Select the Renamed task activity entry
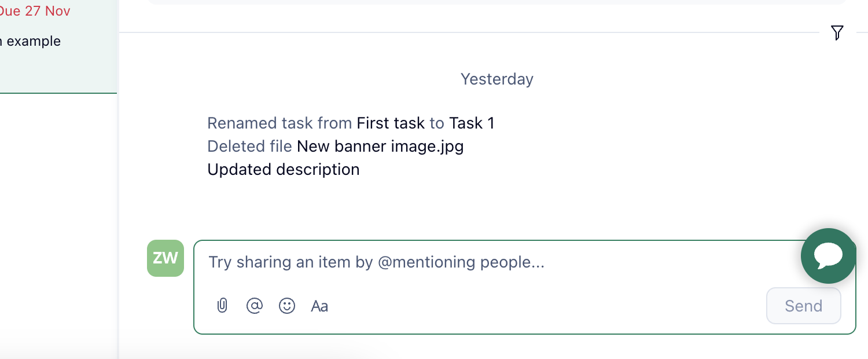Viewport: 868px width, 359px height. (x=351, y=123)
